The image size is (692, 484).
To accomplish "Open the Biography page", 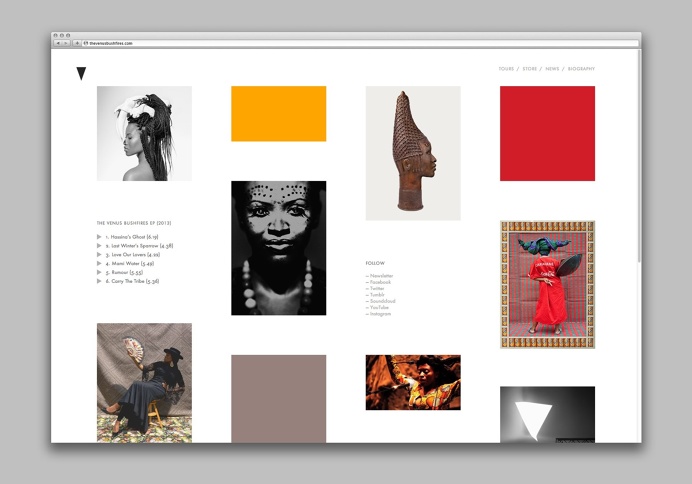I will (x=580, y=69).
